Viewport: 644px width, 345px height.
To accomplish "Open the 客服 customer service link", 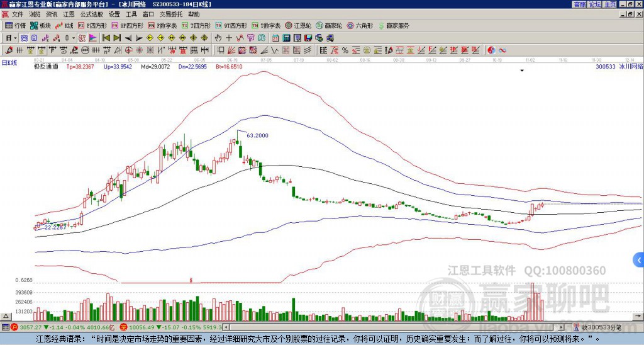I will pyautogui.click(x=579, y=4).
